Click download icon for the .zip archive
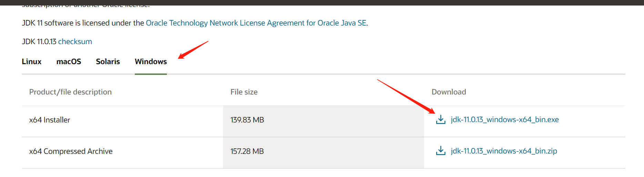 (x=441, y=151)
